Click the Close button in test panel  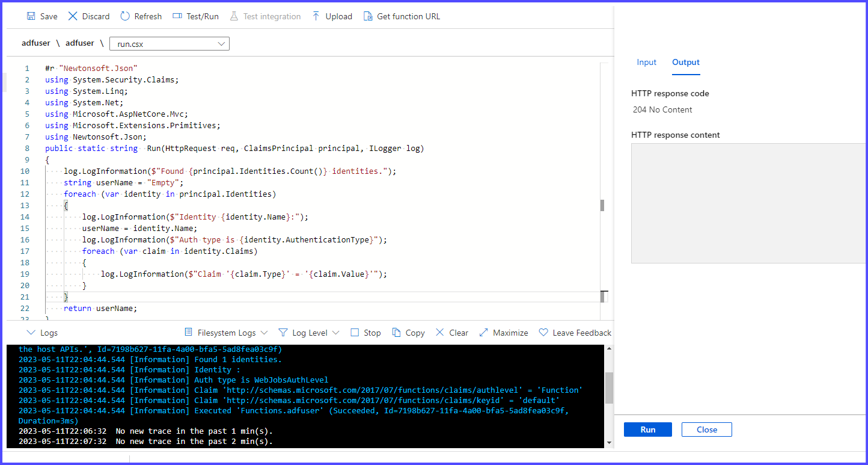point(707,430)
